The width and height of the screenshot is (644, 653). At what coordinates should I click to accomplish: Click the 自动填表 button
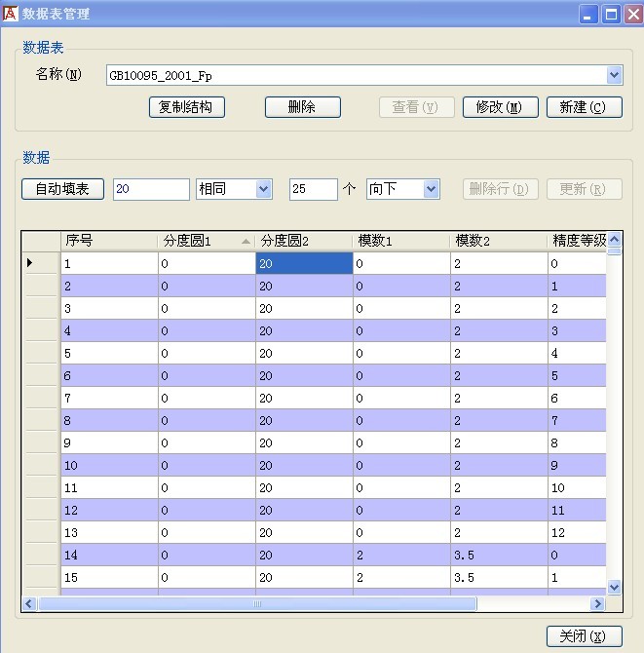62,189
